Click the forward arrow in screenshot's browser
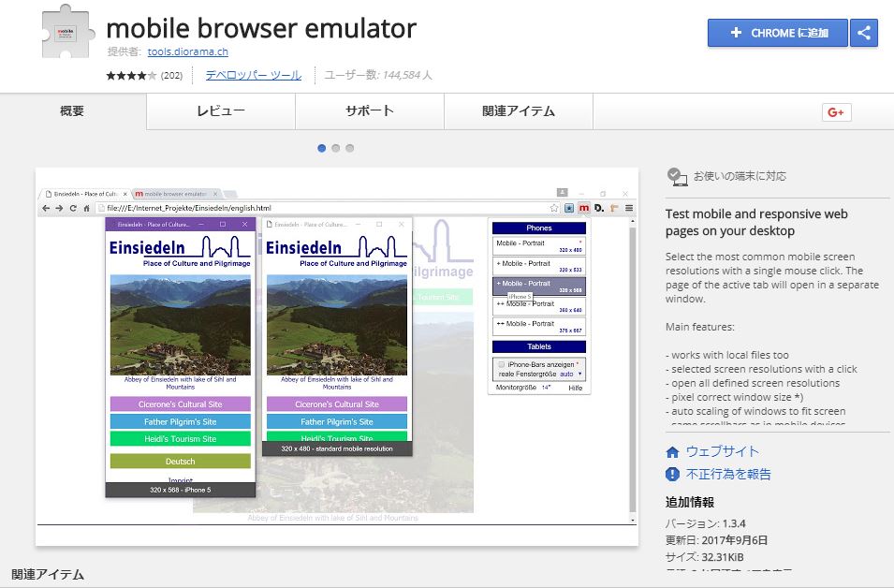Image resolution: width=894 pixels, height=588 pixels. coord(59,208)
